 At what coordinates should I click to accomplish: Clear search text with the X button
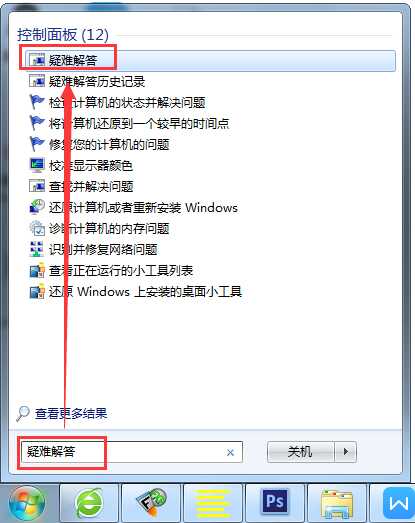(230, 453)
